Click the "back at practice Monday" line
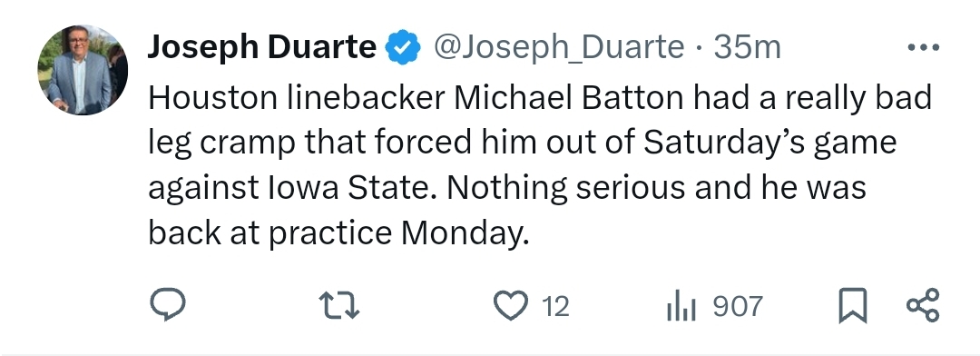This screenshot has height=356, width=980. pos(338,234)
